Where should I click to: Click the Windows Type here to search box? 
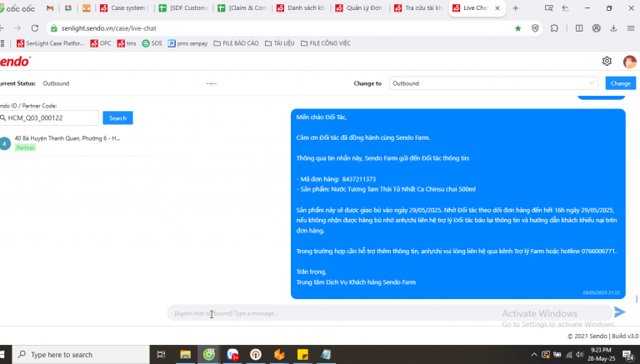(81, 354)
